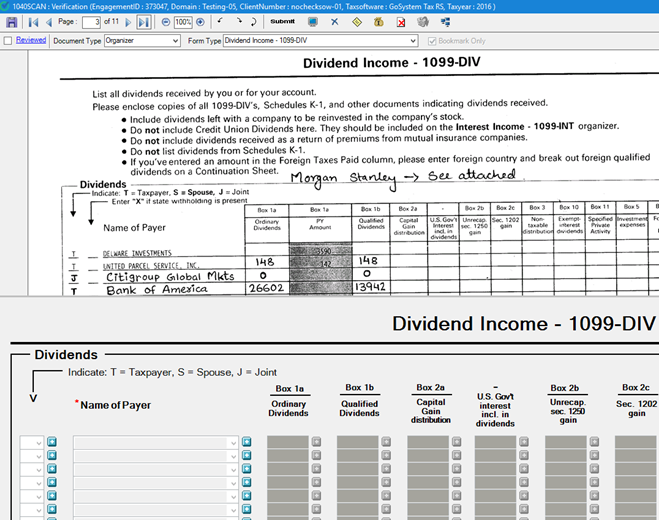Open the Document Type dropdown
This screenshot has width=659, height=520.
[x=174, y=41]
